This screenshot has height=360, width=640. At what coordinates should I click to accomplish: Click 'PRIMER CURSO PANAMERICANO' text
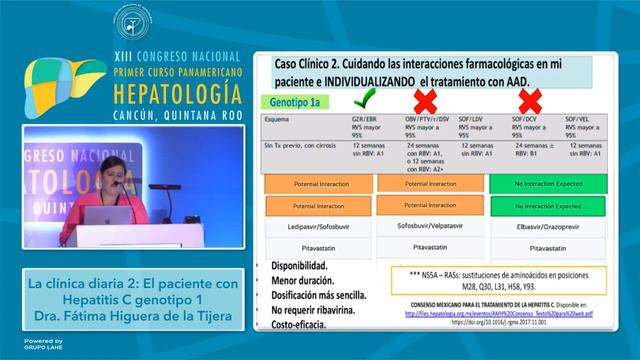click(178, 72)
